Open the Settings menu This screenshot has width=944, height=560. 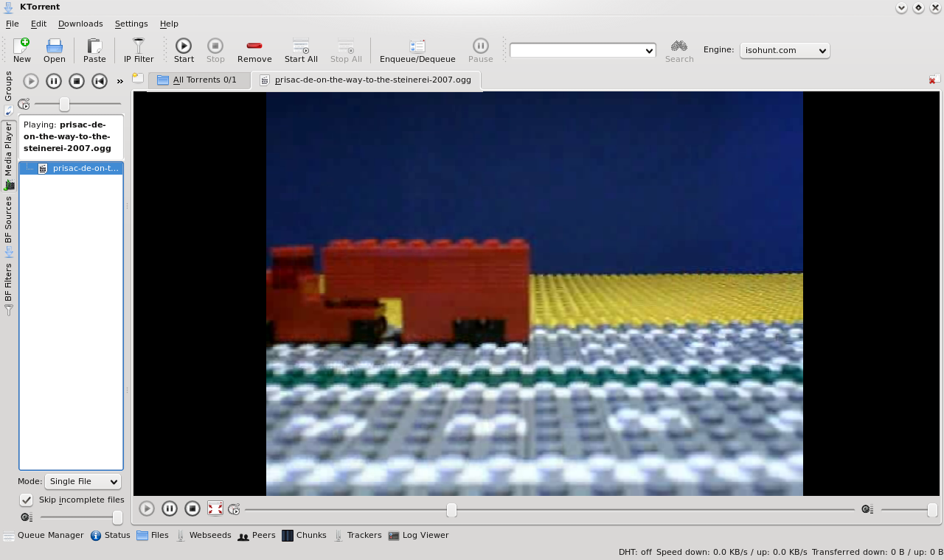point(131,24)
